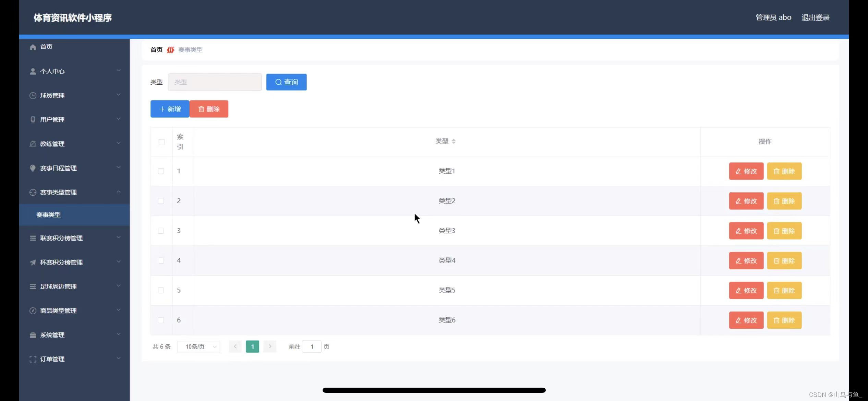The width and height of the screenshot is (868, 401).
Task: Click 修改 for 类型2 row
Action: coord(746,201)
